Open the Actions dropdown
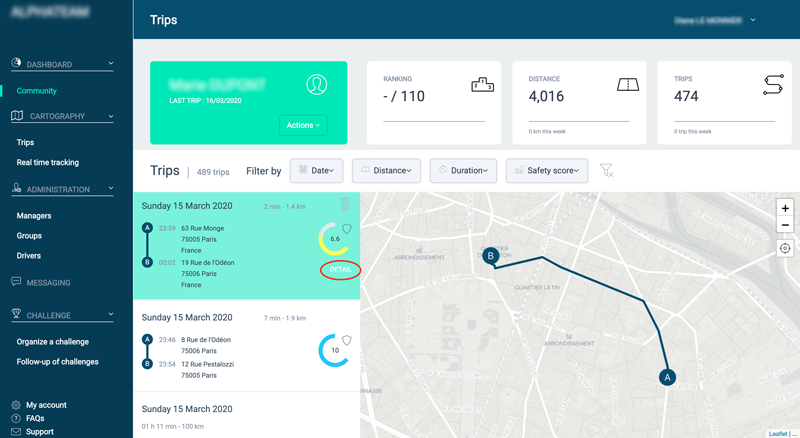Viewport: 800px width, 438px height. (303, 125)
